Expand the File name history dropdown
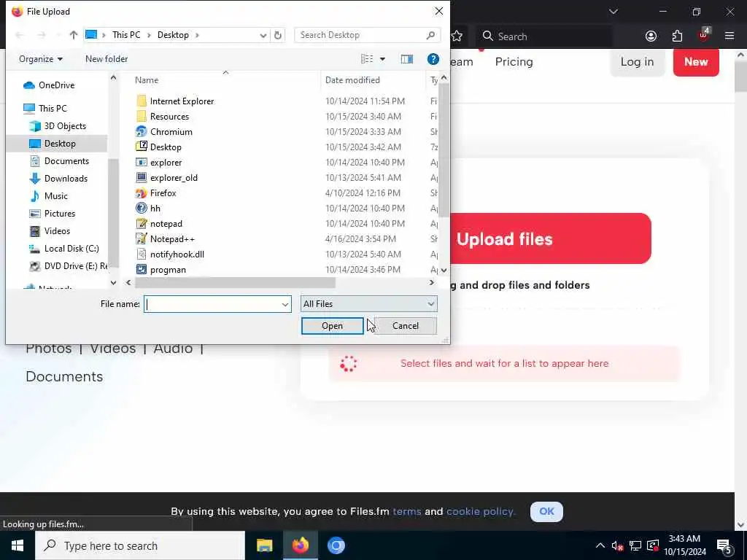 285,304
